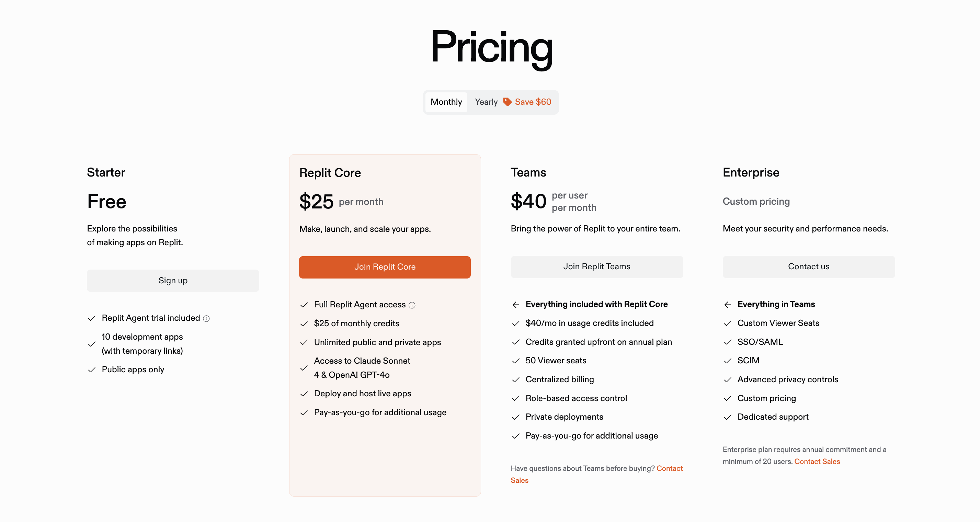
Task: Open Contact Sales link under Teams plan
Action: coord(596,474)
